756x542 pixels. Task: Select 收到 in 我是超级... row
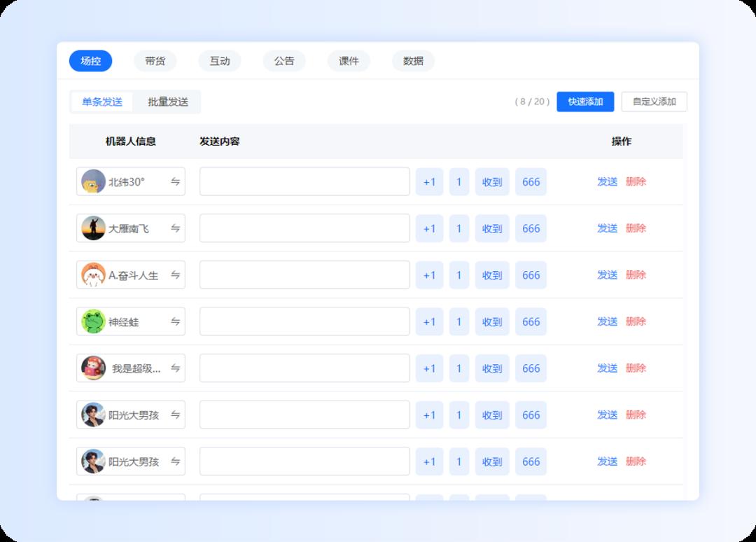(492, 368)
